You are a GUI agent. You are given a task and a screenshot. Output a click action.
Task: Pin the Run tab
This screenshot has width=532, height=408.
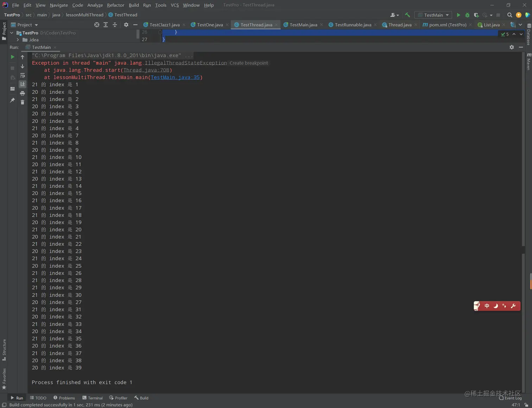pyautogui.click(x=13, y=100)
